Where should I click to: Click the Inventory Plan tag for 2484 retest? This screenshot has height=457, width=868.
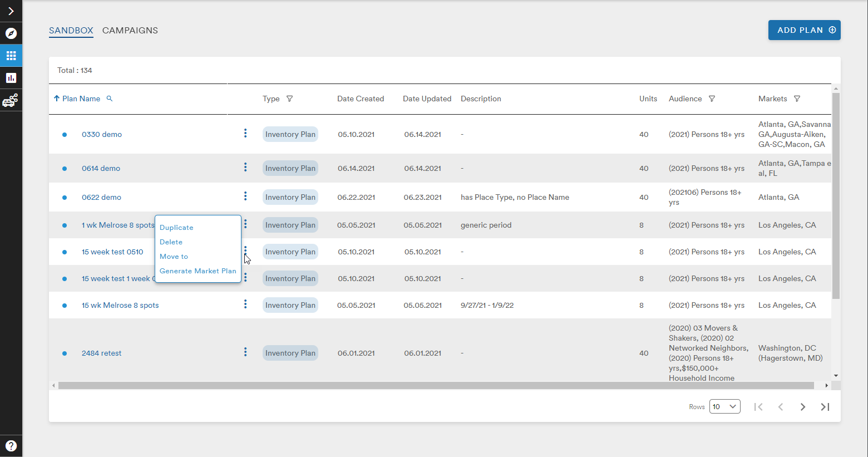pos(290,353)
